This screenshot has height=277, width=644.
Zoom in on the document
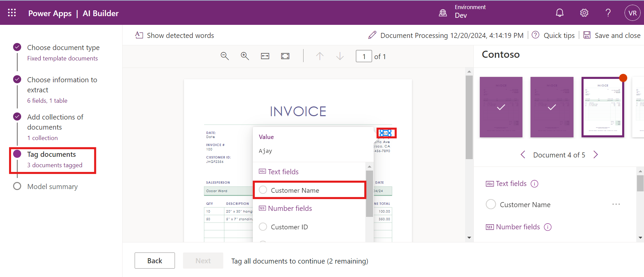[x=245, y=56]
